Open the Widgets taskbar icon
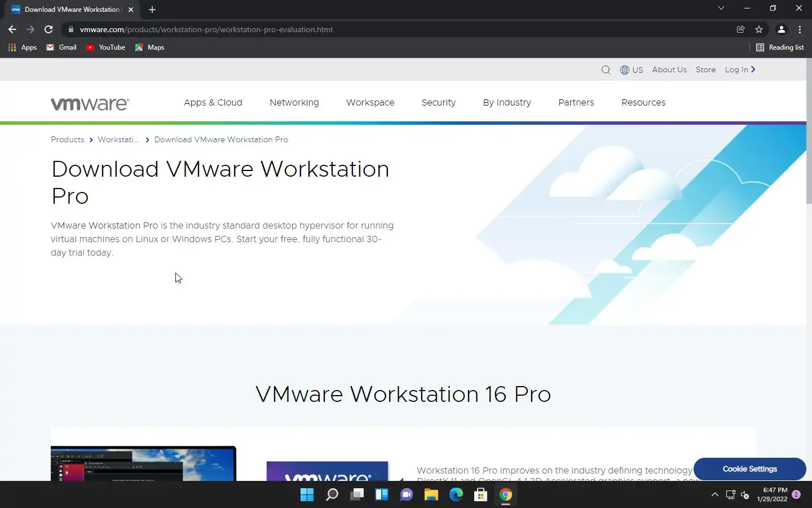Viewport: 812px width, 508px height. coord(382,495)
